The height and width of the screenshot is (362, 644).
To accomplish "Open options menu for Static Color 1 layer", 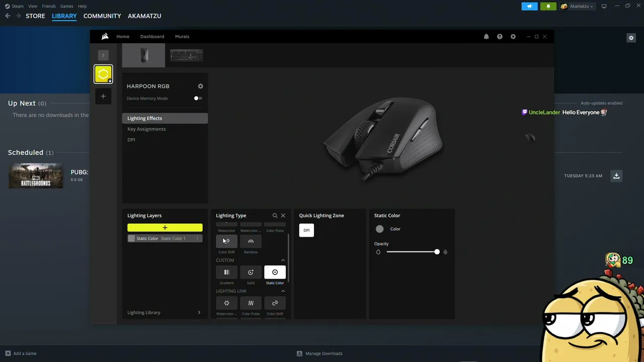I will (197, 238).
